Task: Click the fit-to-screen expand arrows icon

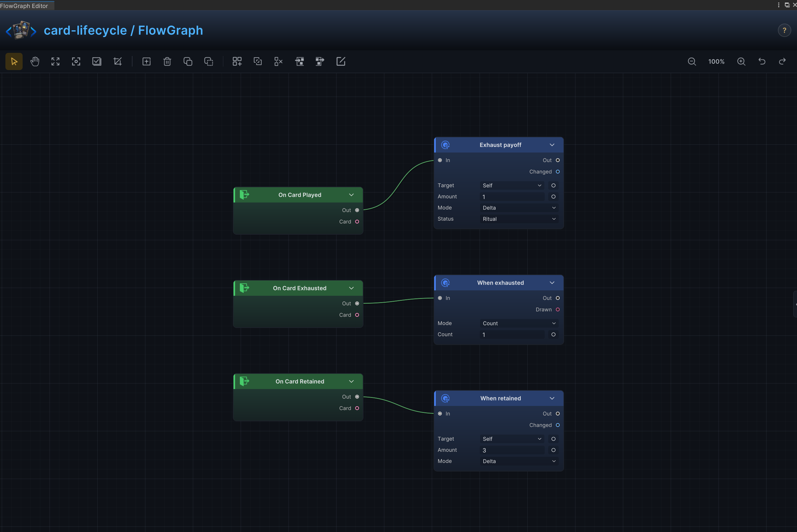Action: click(55, 61)
